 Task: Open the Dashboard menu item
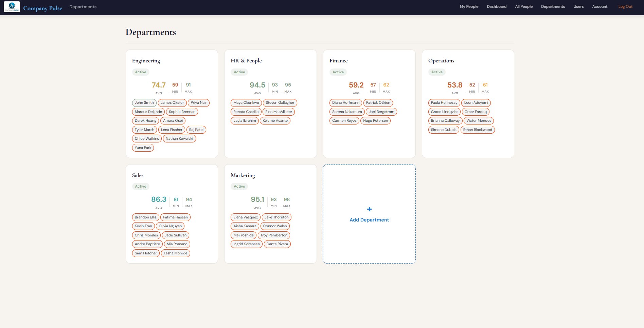tap(496, 7)
